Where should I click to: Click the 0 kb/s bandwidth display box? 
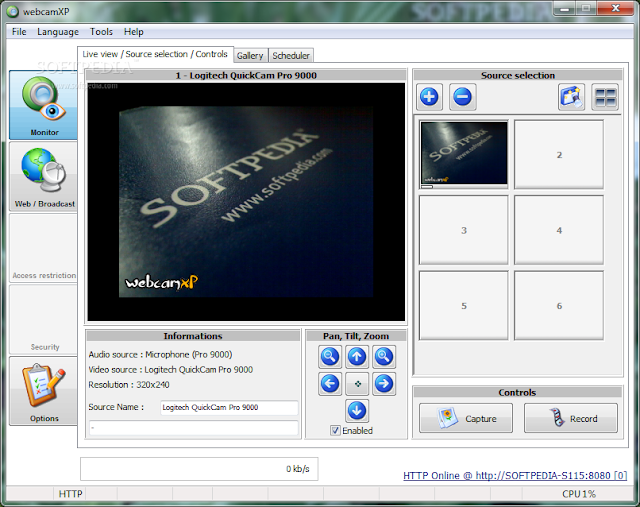pyautogui.click(x=199, y=469)
